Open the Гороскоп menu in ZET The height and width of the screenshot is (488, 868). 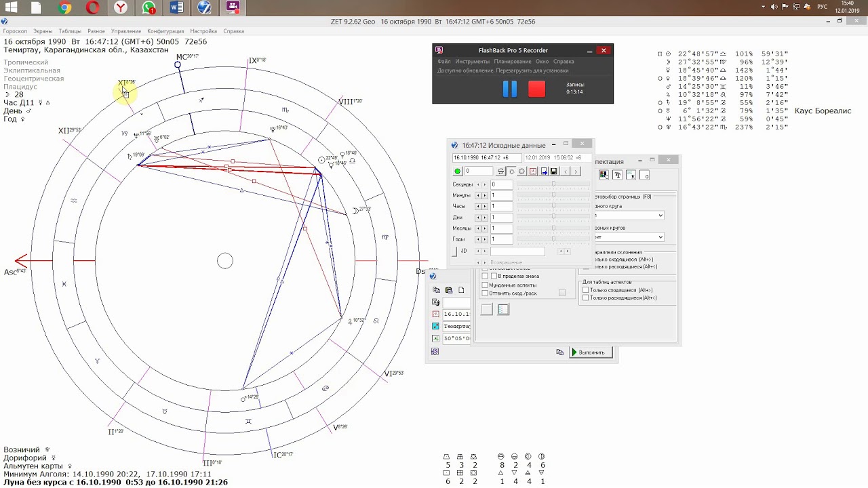click(15, 31)
